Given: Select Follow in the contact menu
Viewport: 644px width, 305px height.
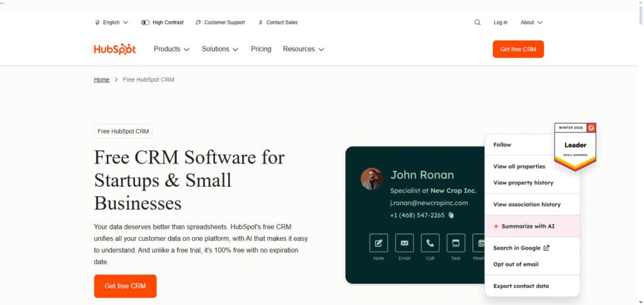Looking at the screenshot, I should (x=502, y=145).
